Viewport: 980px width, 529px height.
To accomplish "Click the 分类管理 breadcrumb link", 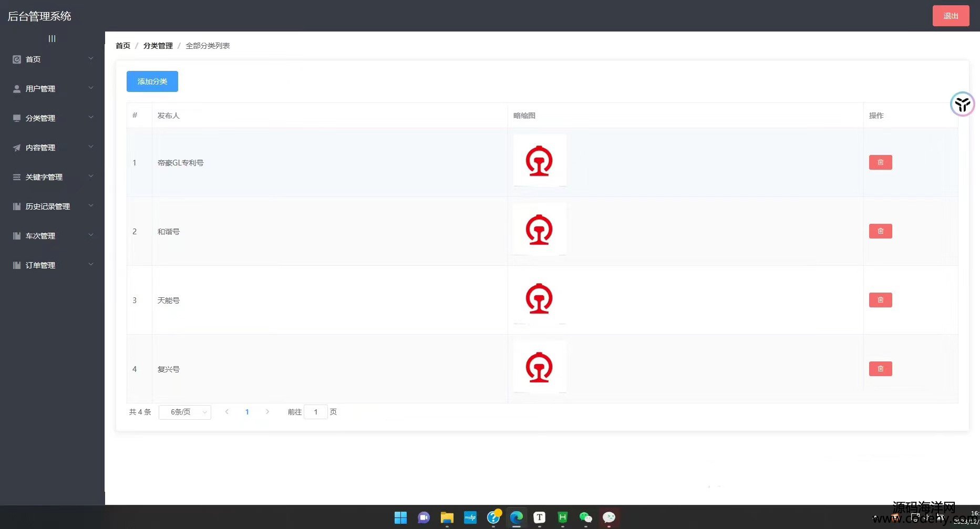I will pyautogui.click(x=158, y=46).
